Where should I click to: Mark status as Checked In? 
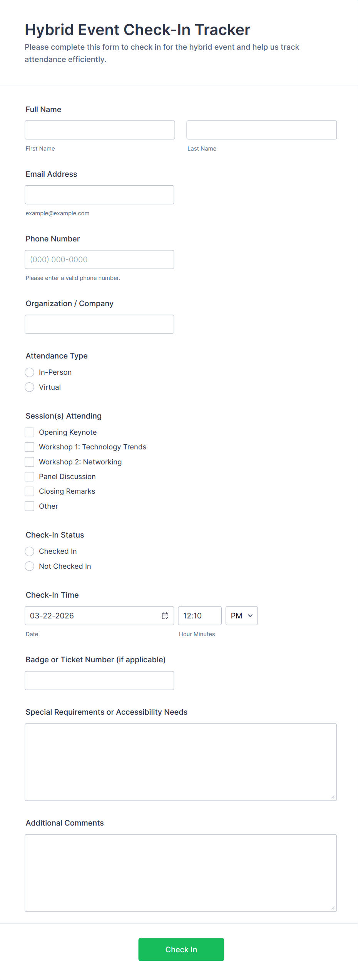pos(30,551)
